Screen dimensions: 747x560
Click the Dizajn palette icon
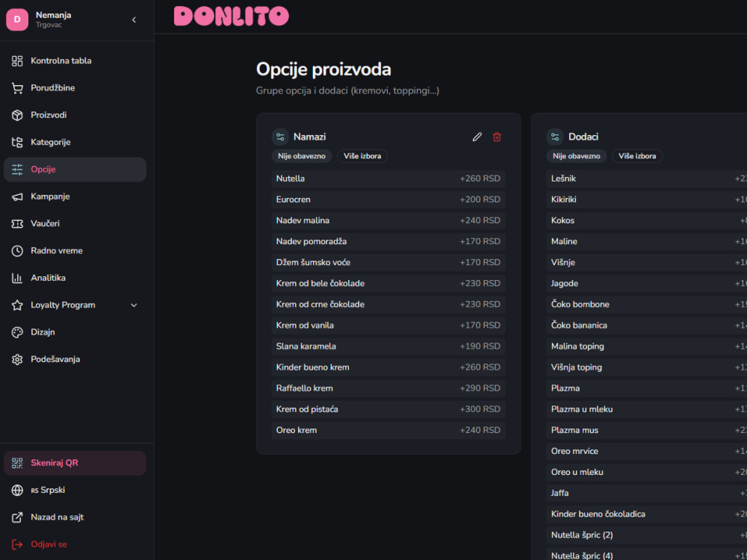pyautogui.click(x=17, y=332)
